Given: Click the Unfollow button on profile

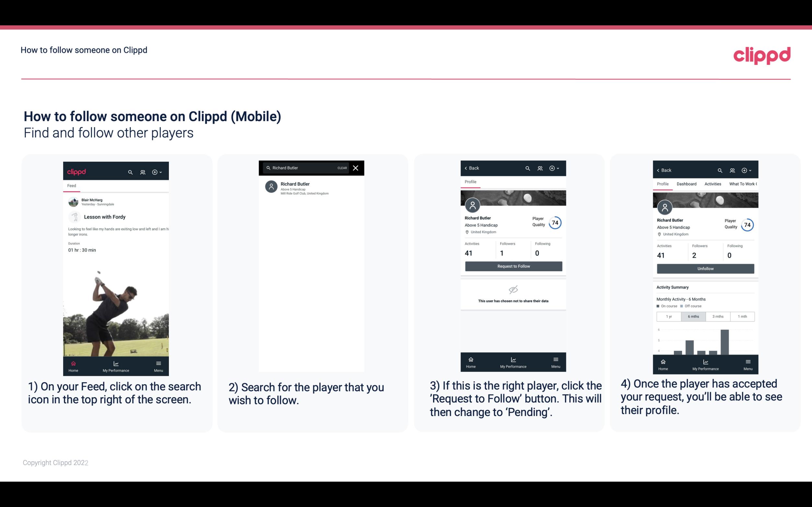Looking at the screenshot, I should coord(705,269).
